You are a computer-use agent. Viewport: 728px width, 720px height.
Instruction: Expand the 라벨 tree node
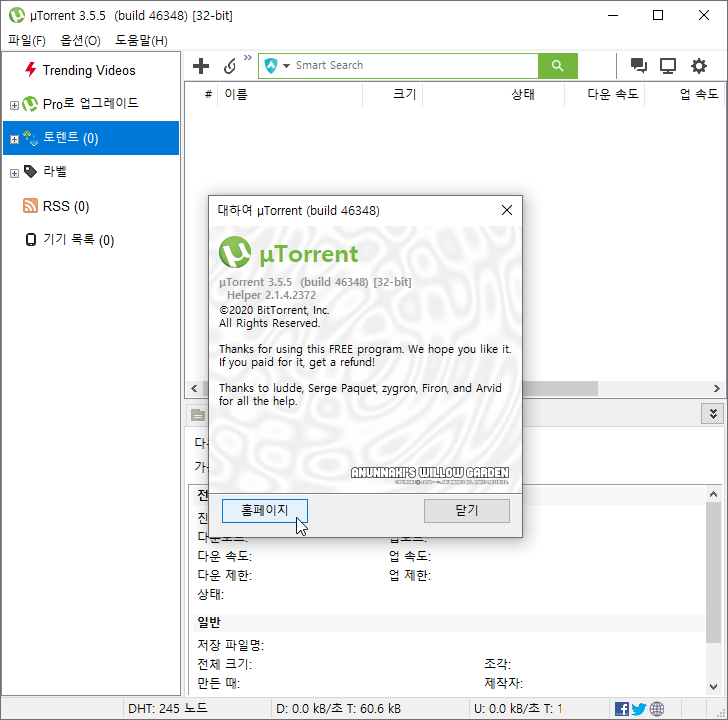coord(14,173)
